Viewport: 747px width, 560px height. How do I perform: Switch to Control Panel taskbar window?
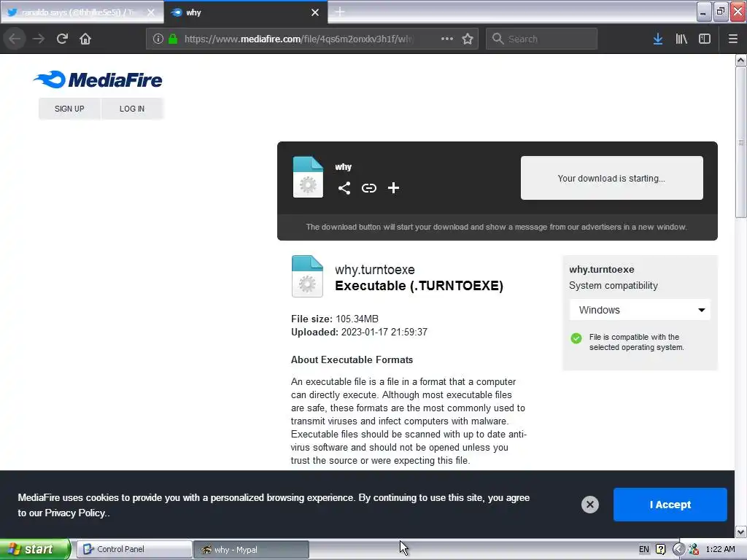(134, 549)
